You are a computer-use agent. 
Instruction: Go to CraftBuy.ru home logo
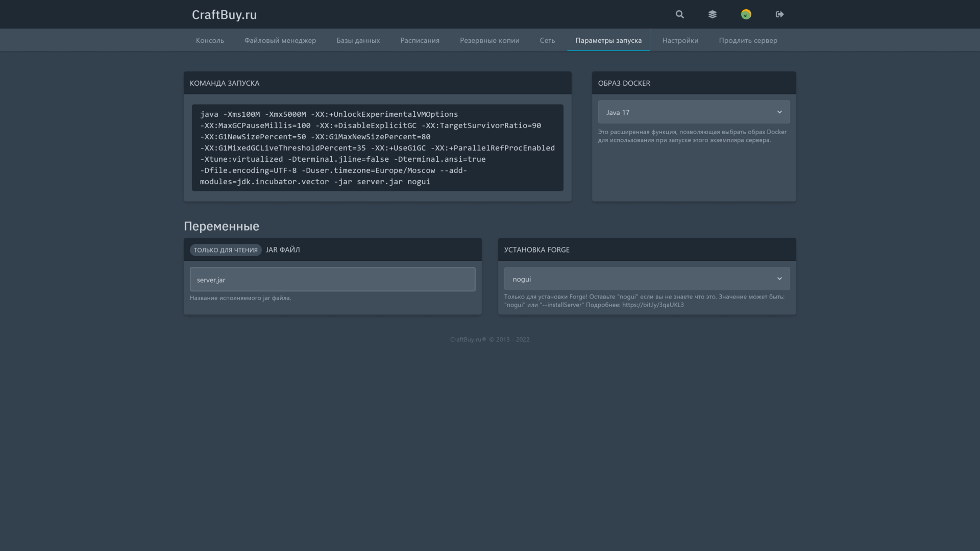[x=224, y=15]
